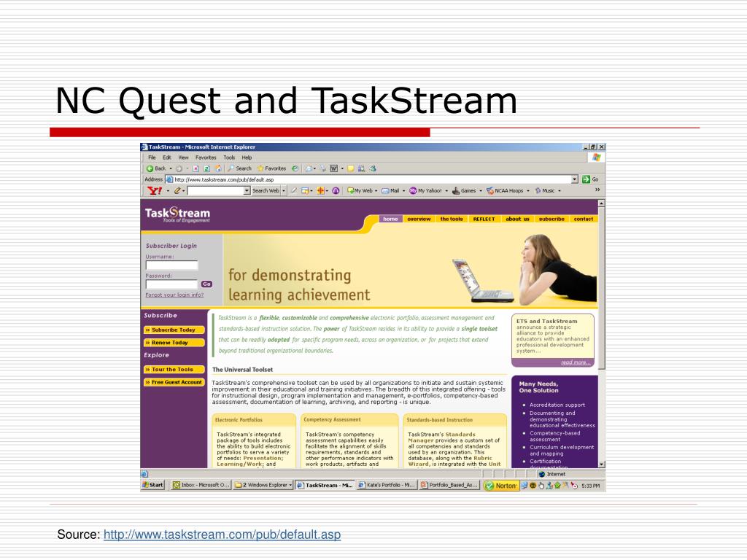Click the NCAA Hoops toolbar icon

click(489, 190)
